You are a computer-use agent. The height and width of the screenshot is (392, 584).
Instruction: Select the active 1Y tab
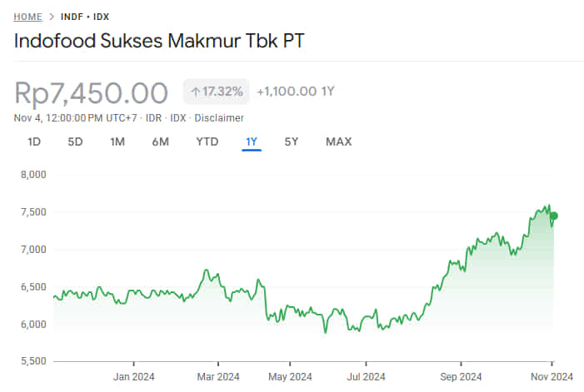pos(252,141)
